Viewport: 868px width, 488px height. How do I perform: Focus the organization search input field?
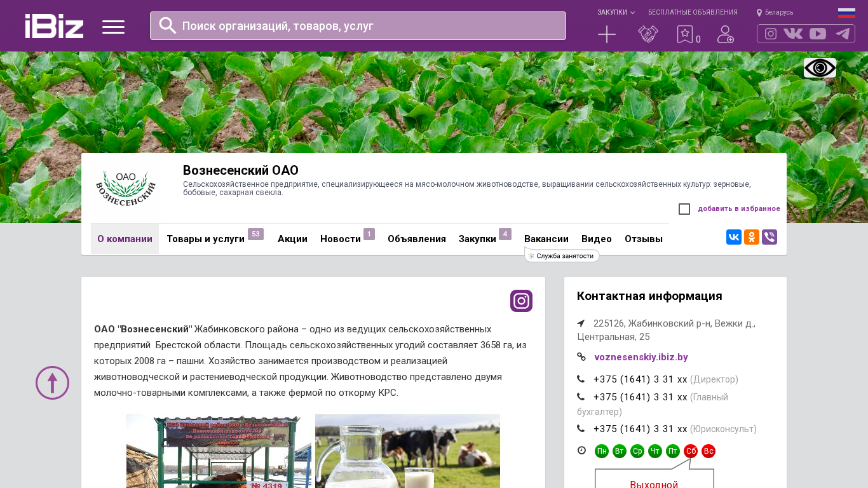pyautogui.click(x=358, y=25)
